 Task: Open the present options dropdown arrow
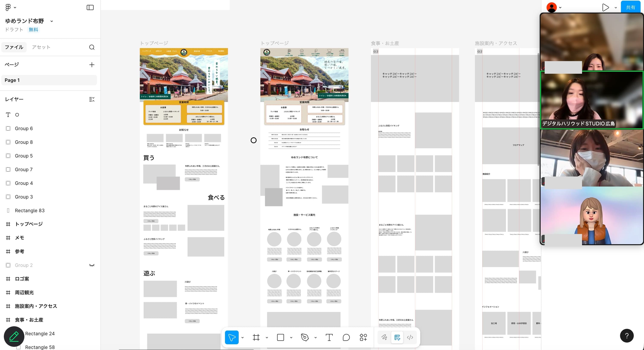[616, 8]
